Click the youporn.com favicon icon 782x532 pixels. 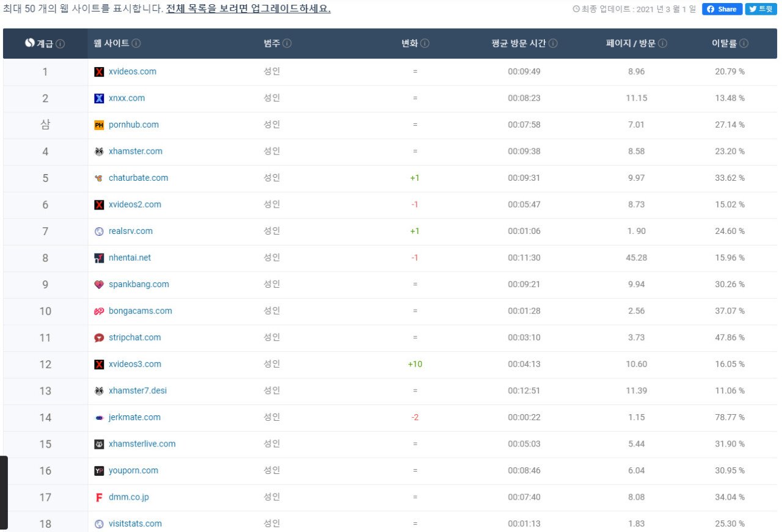(x=100, y=470)
